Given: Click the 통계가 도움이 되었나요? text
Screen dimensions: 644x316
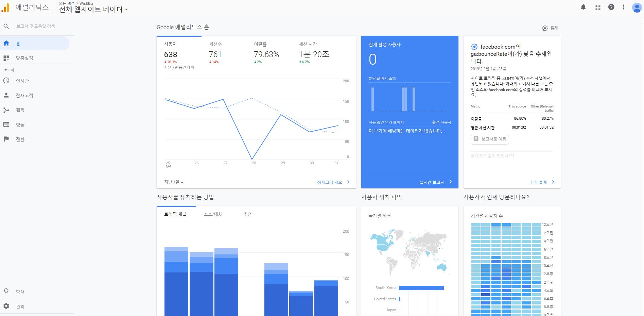Looking at the screenshot, I should (x=492, y=156).
